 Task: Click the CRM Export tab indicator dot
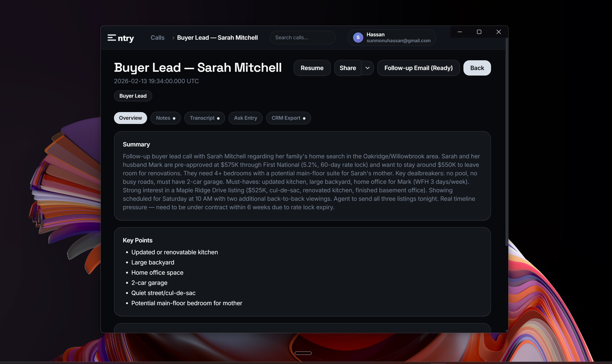point(304,118)
